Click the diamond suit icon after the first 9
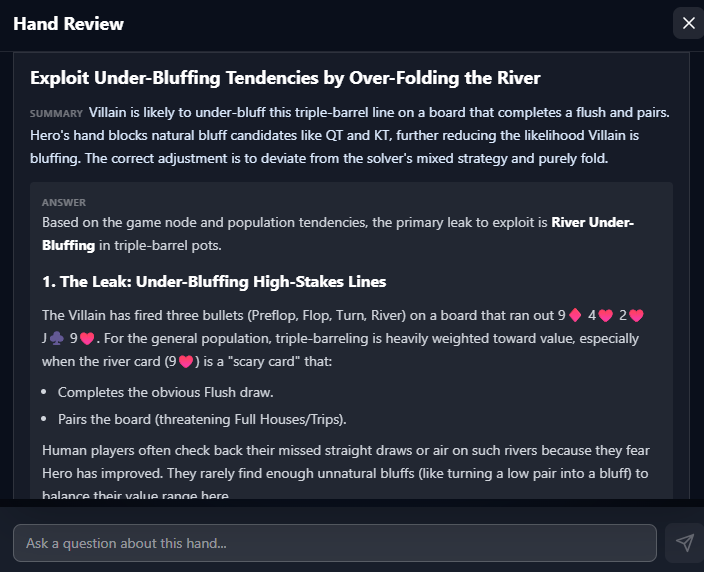This screenshot has width=704, height=572. pyautogui.click(x=575, y=316)
